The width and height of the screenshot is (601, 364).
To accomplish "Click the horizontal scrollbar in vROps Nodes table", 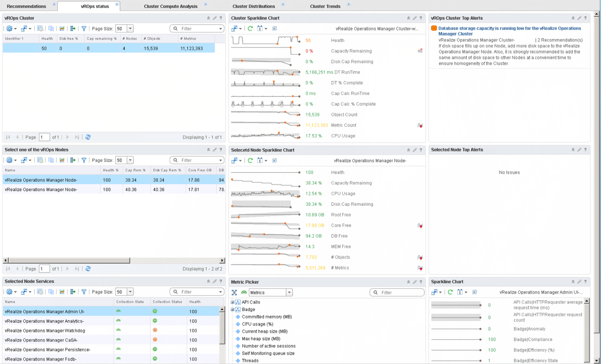I will (x=69, y=260).
